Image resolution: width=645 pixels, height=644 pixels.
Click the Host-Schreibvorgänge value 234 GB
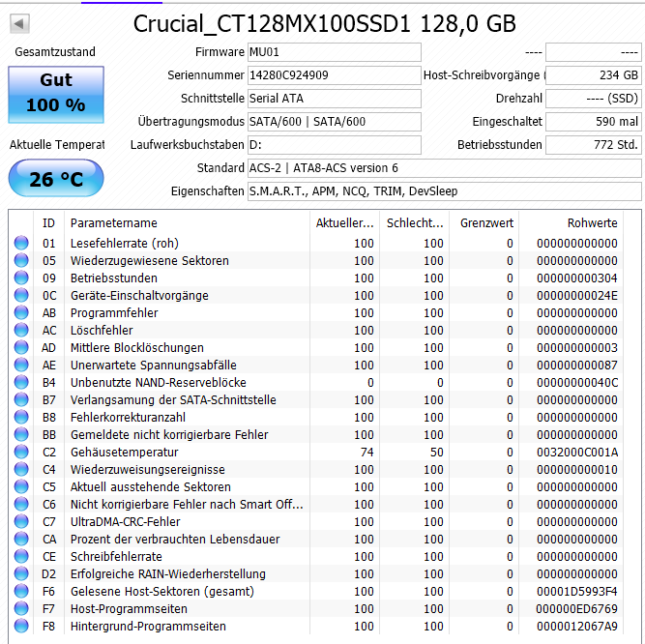(593, 75)
